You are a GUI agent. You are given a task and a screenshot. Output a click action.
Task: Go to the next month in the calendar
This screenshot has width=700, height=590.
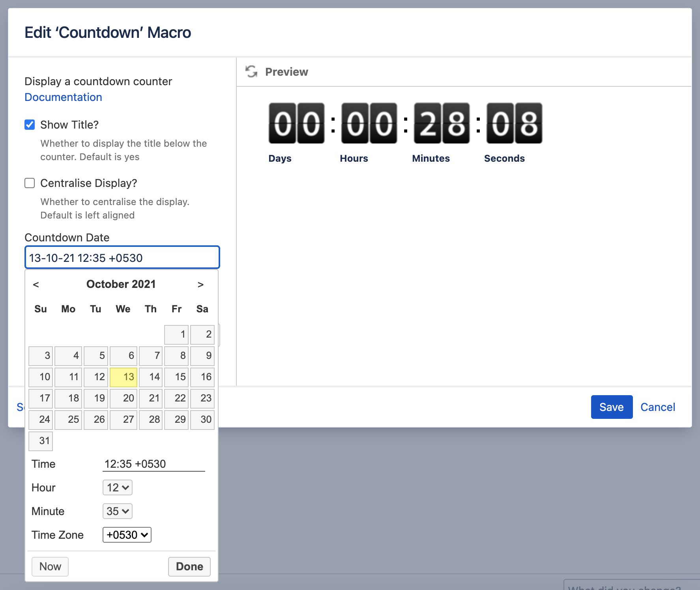[200, 284]
